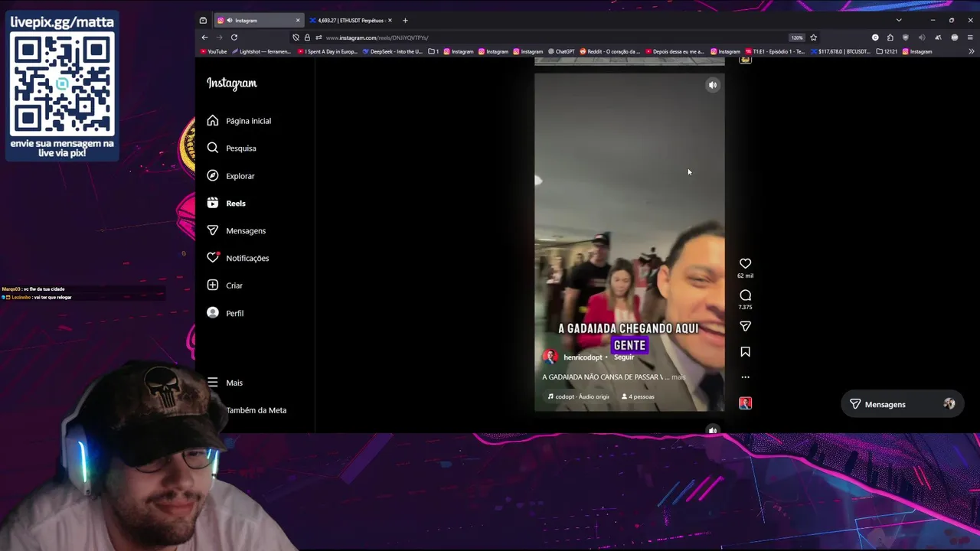This screenshot has height=551, width=980.
Task: Bookmark page with star icon
Action: click(813, 37)
